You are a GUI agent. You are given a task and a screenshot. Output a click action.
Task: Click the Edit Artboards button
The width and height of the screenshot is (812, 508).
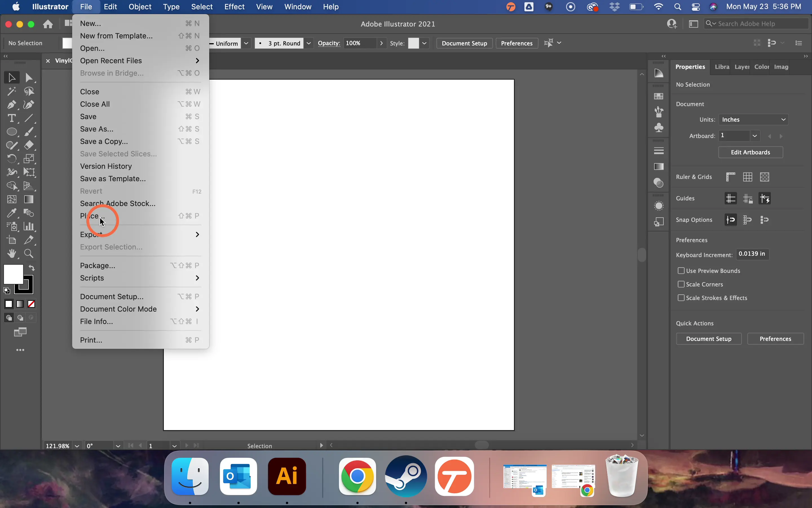point(750,152)
